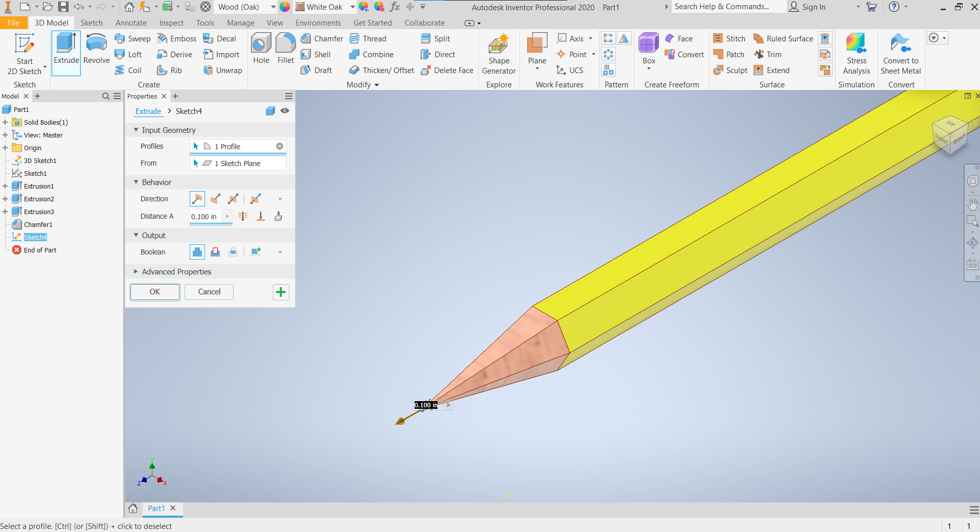
Task: Launch the Shape Generator
Action: (x=499, y=54)
